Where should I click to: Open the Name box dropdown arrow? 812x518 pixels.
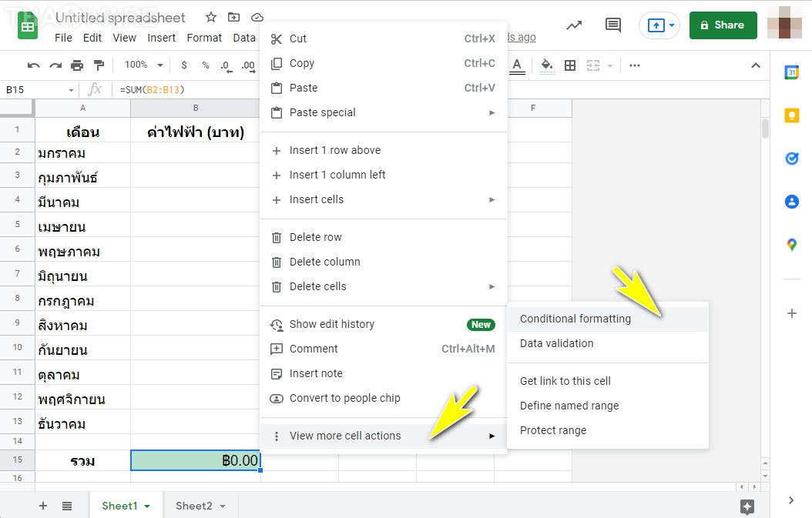(71, 90)
